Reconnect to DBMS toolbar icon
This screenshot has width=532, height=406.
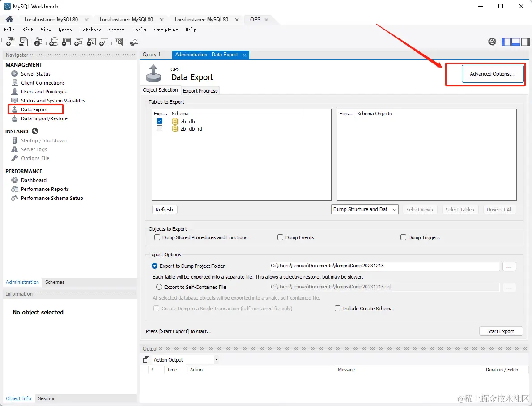134,42
